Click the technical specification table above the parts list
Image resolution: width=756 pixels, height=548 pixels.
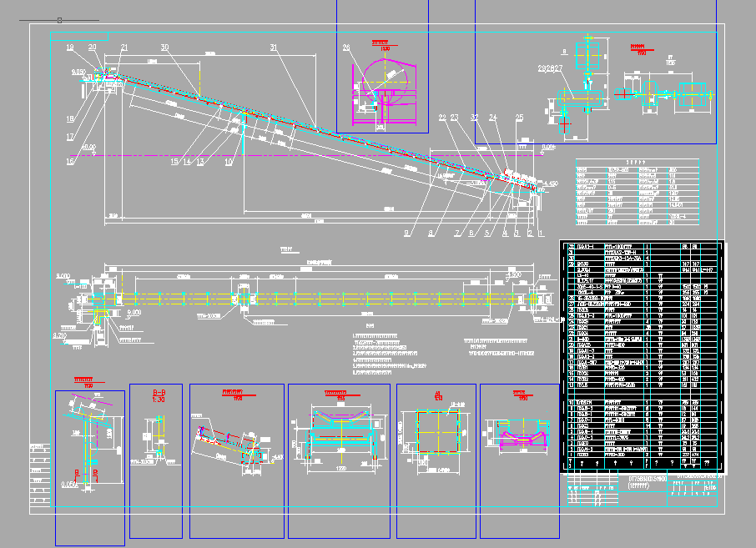[638, 193]
